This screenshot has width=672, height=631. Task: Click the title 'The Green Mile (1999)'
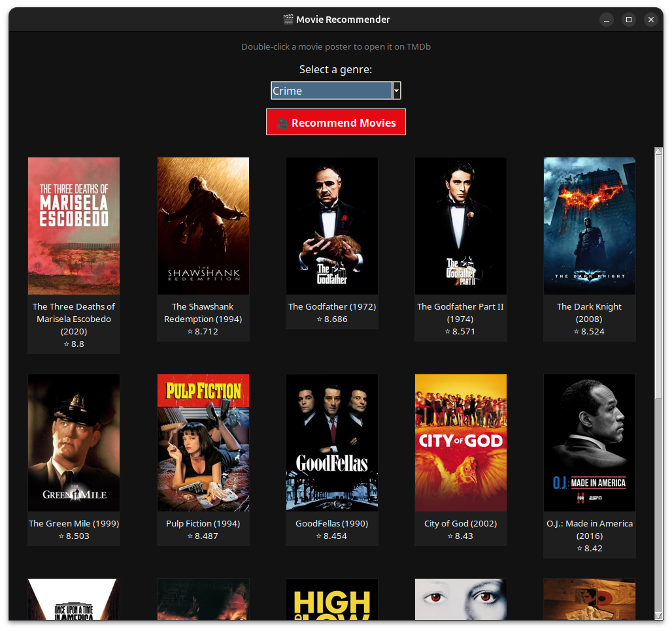[74, 523]
